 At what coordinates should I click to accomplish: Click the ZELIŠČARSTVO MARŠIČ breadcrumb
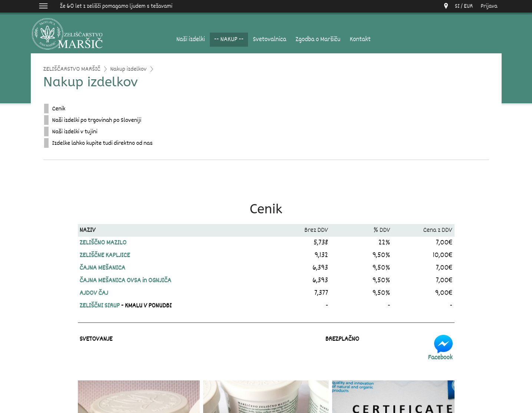[x=72, y=69]
